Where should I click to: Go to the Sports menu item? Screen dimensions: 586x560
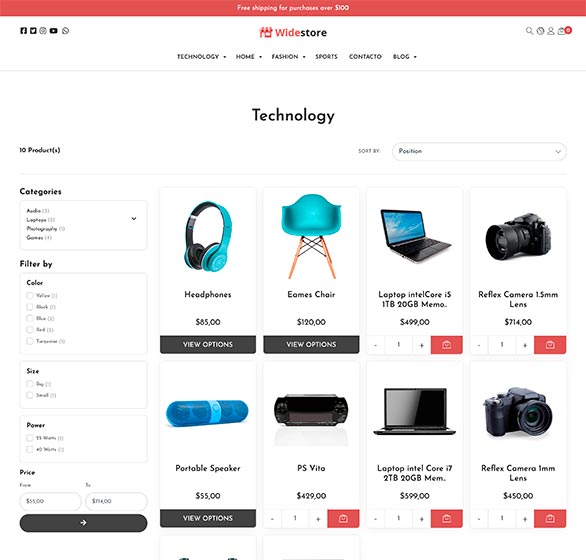(326, 57)
